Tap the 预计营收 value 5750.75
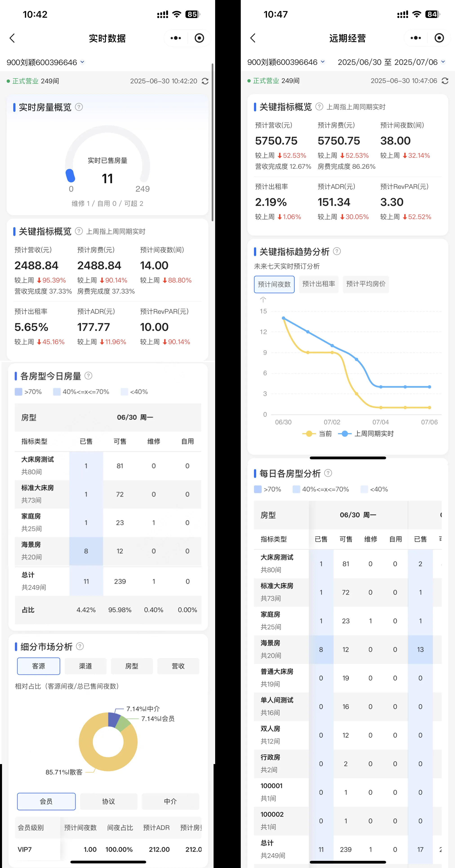 tap(276, 141)
